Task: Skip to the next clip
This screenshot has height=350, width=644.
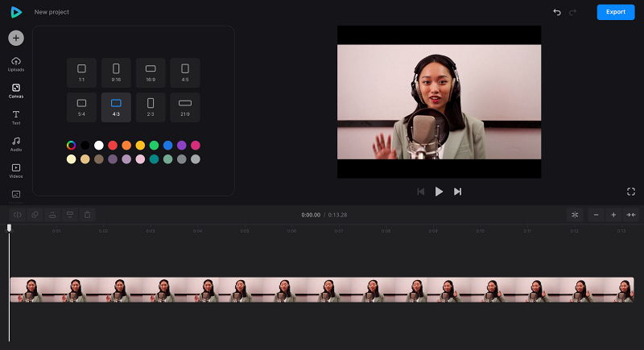Action: tap(457, 191)
